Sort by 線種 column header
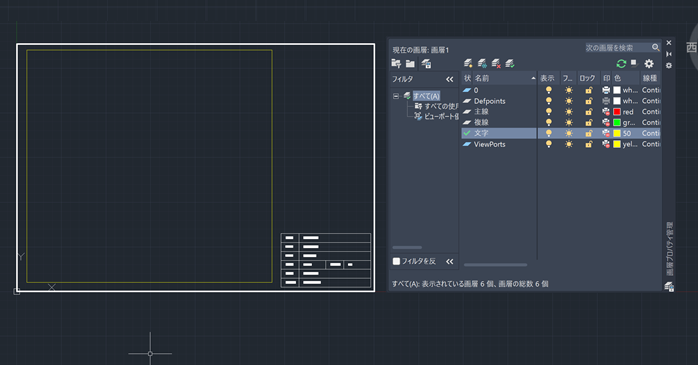The image size is (698, 365). click(650, 78)
